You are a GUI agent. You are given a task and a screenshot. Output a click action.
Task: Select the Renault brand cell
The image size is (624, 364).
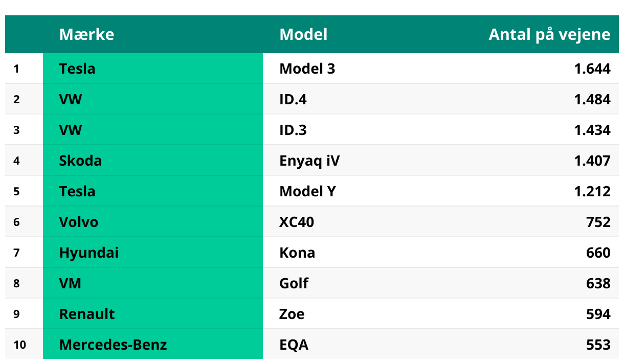pyautogui.click(x=87, y=314)
